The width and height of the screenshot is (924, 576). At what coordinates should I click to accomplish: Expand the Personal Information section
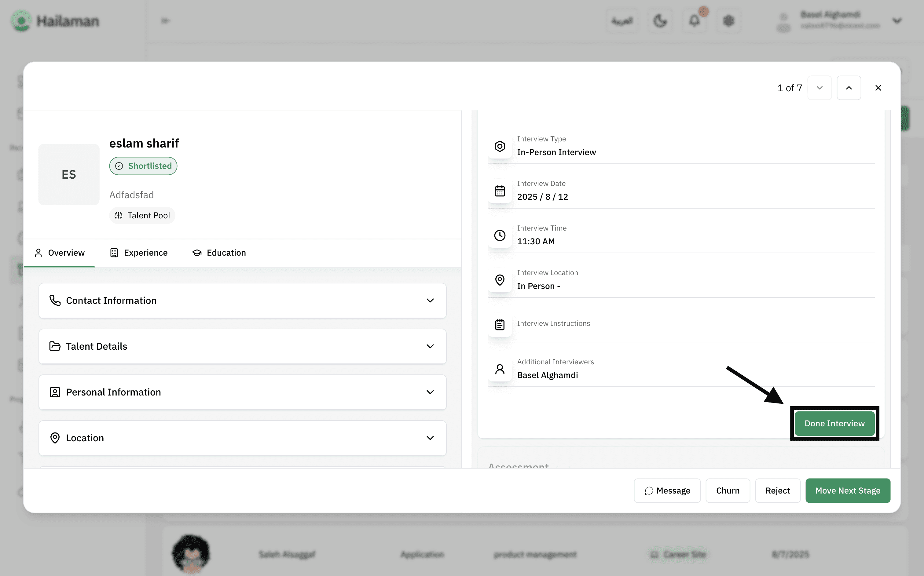242,392
